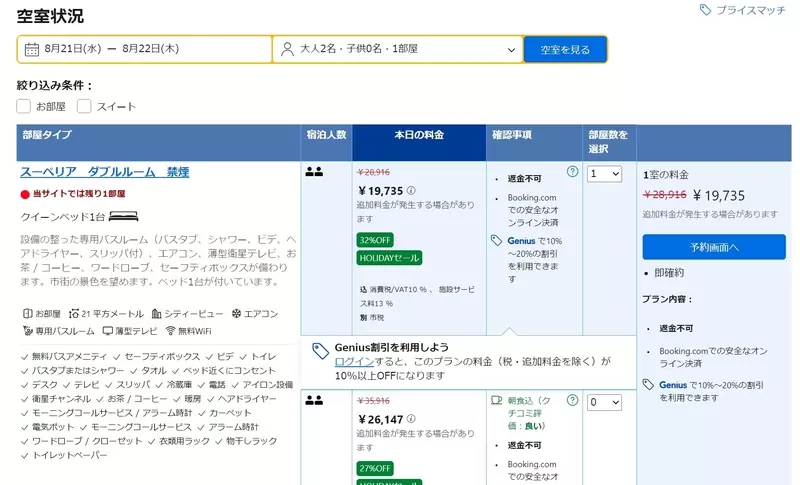The image size is (800, 485).
Task: Click the city view icon
Action: click(x=156, y=314)
